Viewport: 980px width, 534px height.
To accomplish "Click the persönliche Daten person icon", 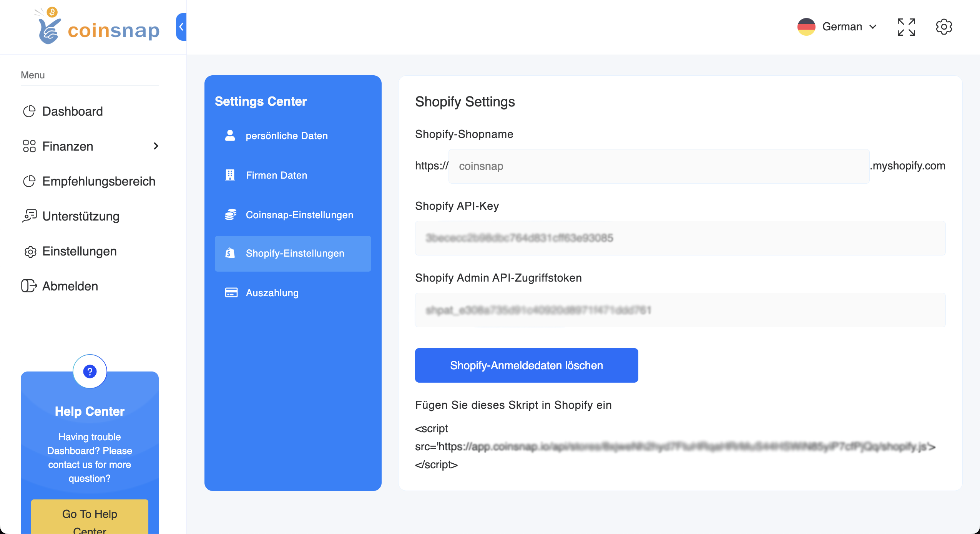I will [230, 135].
